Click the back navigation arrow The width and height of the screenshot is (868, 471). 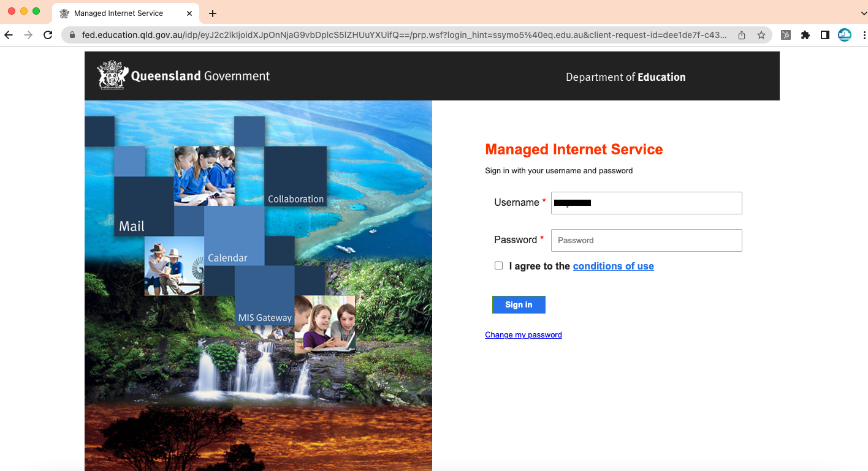(x=9, y=35)
